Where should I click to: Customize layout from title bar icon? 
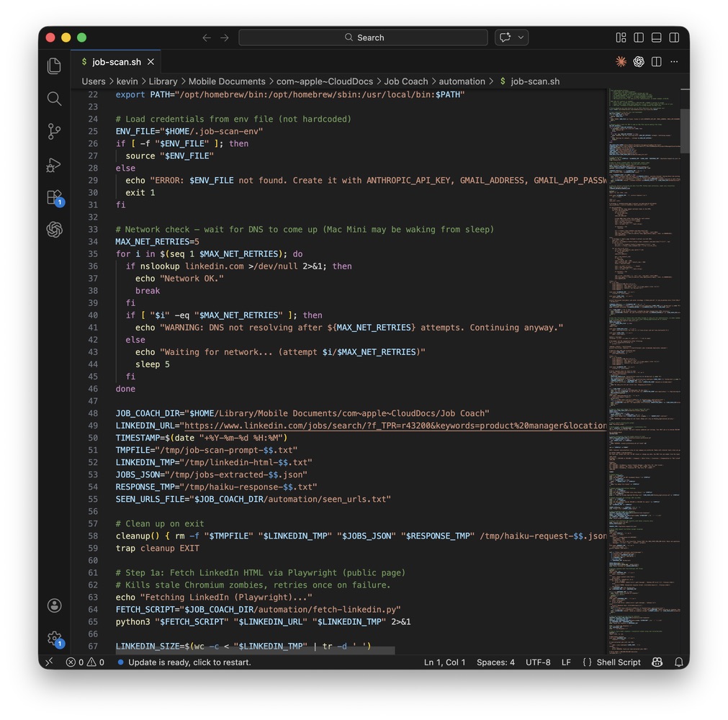[x=621, y=37]
